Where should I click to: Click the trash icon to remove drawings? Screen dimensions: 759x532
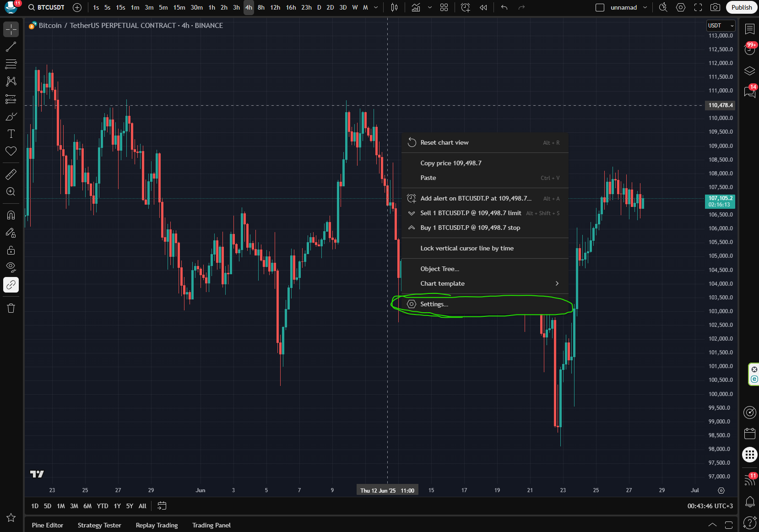click(x=11, y=308)
